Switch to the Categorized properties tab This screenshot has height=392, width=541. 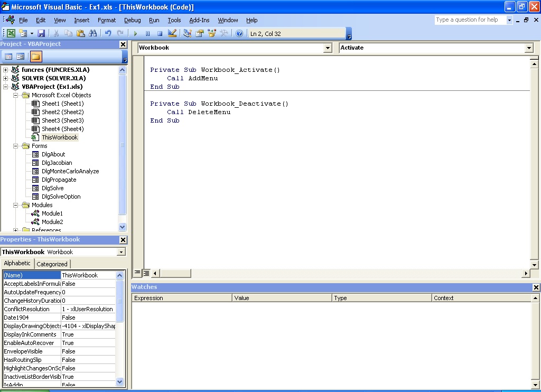(52, 264)
